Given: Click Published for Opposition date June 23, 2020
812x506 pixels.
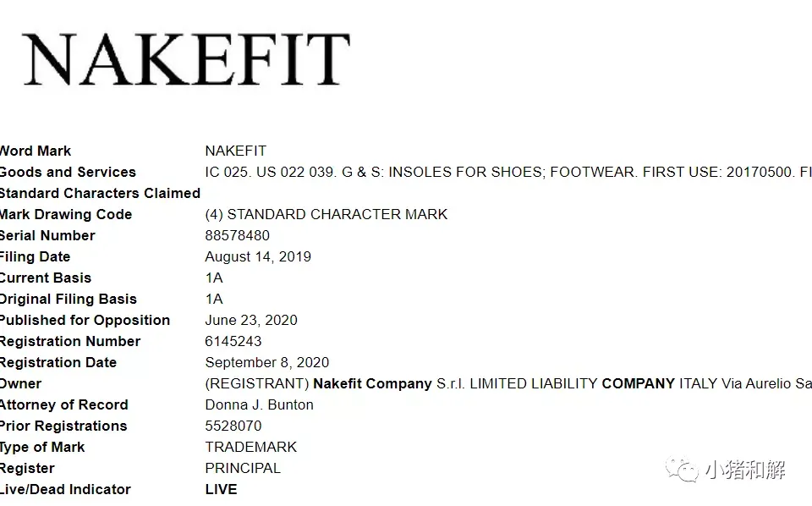Looking at the screenshot, I should tap(251, 320).
